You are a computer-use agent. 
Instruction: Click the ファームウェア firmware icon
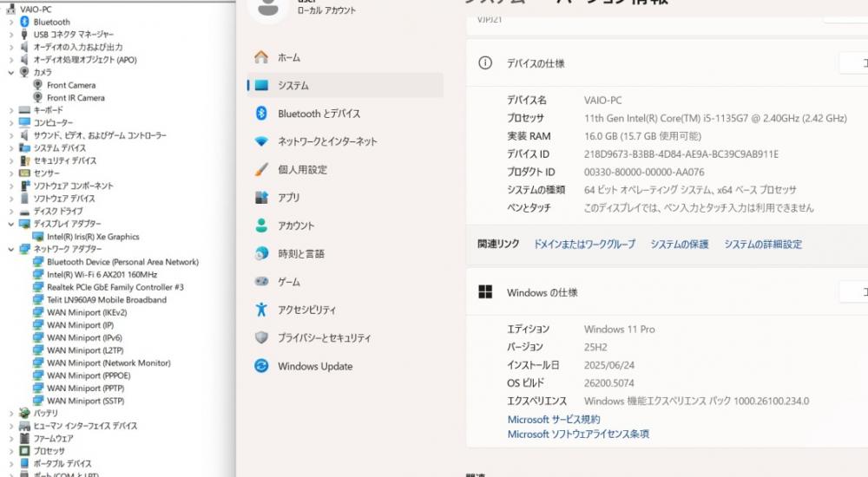24,438
